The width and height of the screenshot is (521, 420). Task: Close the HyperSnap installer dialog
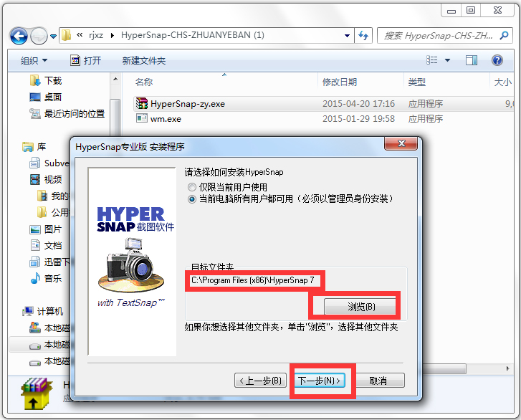[x=401, y=143]
